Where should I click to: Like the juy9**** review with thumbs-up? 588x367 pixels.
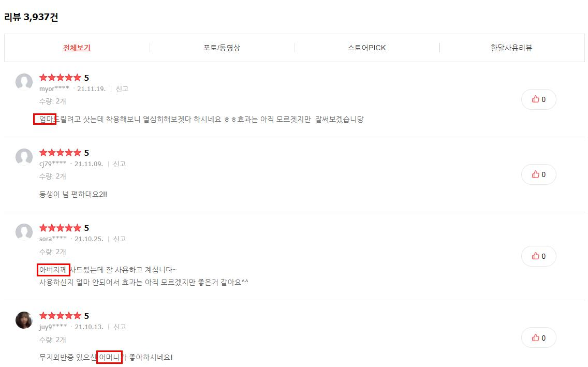click(x=538, y=338)
